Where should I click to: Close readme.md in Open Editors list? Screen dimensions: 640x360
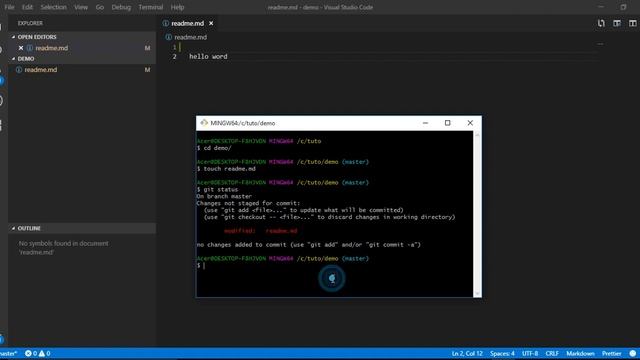tap(21, 48)
